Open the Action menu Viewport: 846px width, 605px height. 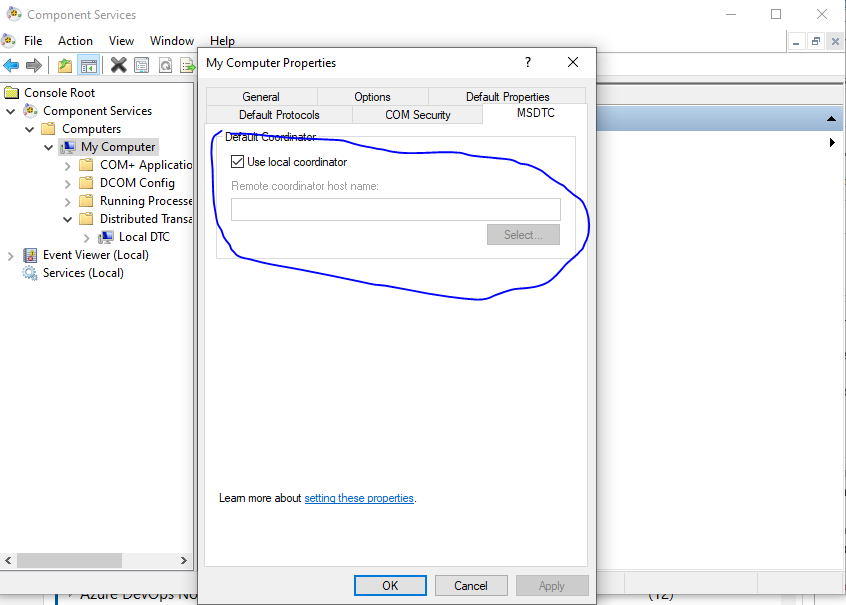coord(75,41)
